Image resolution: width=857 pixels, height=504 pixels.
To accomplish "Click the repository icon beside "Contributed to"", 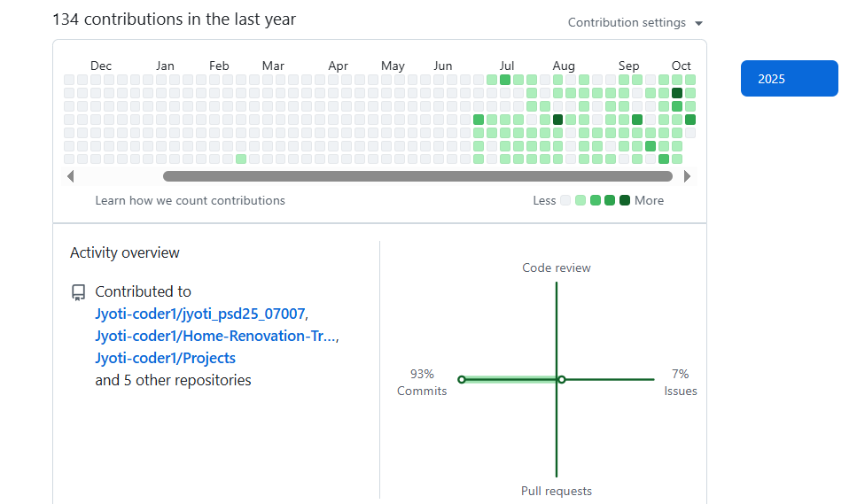I will [x=79, y=292].
